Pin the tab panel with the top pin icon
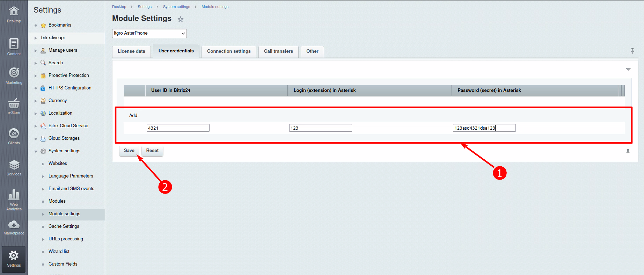 (x=632, y=51)
